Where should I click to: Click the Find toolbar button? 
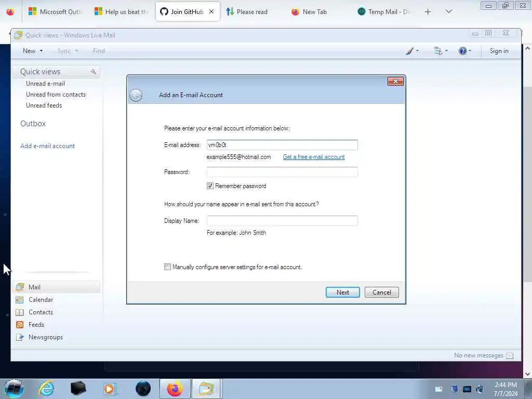tap(99, 51)
